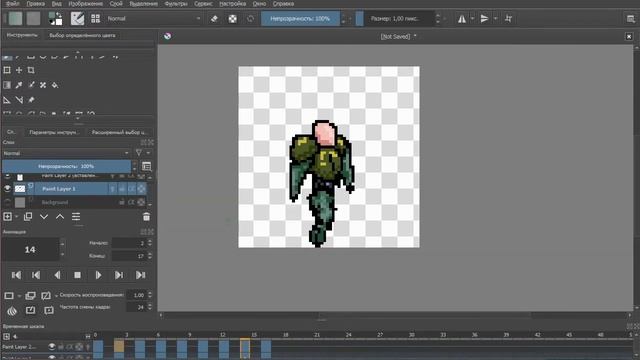This screenshot has width=640, height=360.
Task: Click the Начало start frame field
Action: pos(129,243)
